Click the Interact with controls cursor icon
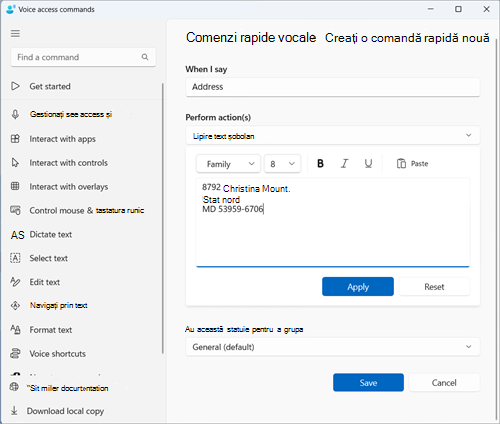Screen dimensions: 500x424 click(15, 163)
